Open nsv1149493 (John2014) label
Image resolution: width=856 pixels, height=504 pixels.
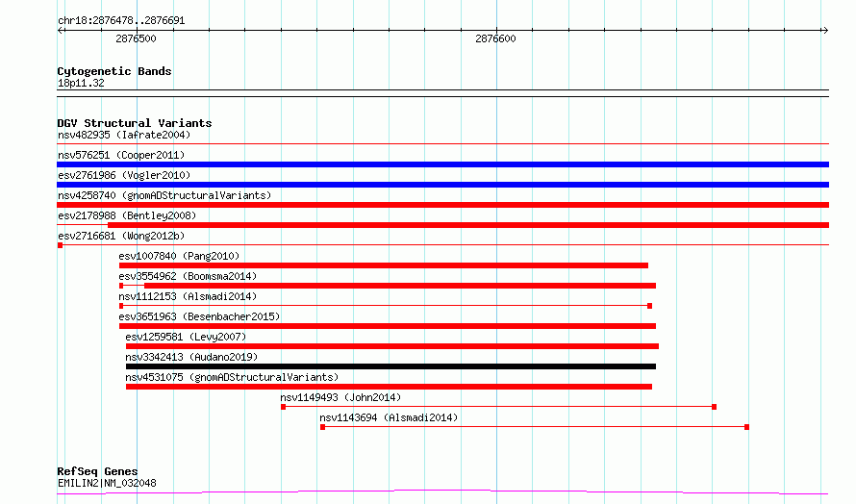click(340, 397)
